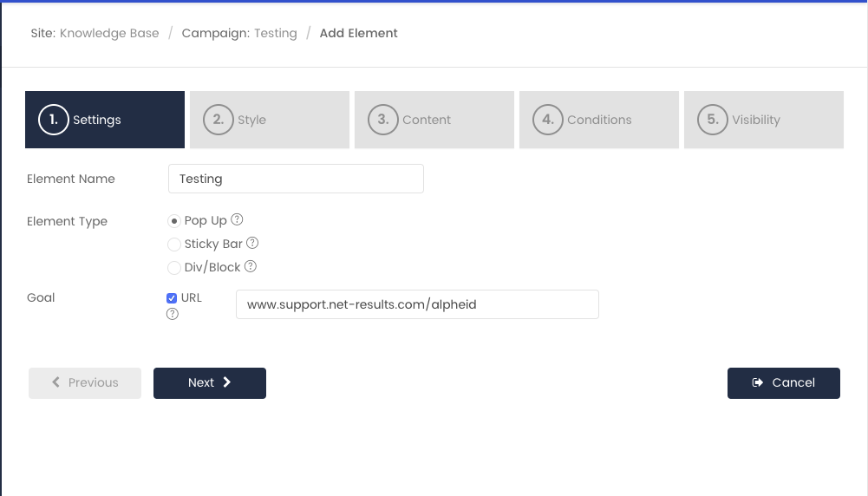868x496 pixels.
Task: Click the Previous button
Action: [85, 383]
